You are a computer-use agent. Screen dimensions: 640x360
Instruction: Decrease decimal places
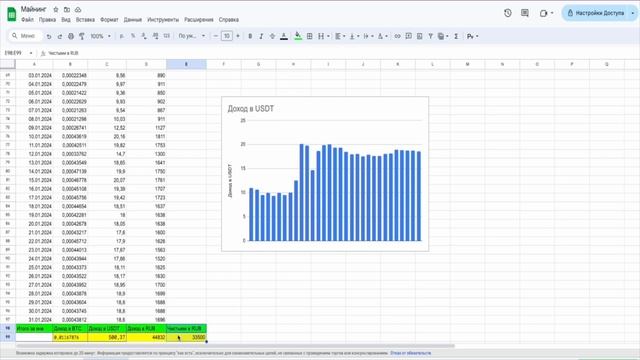tap(144, 36)
